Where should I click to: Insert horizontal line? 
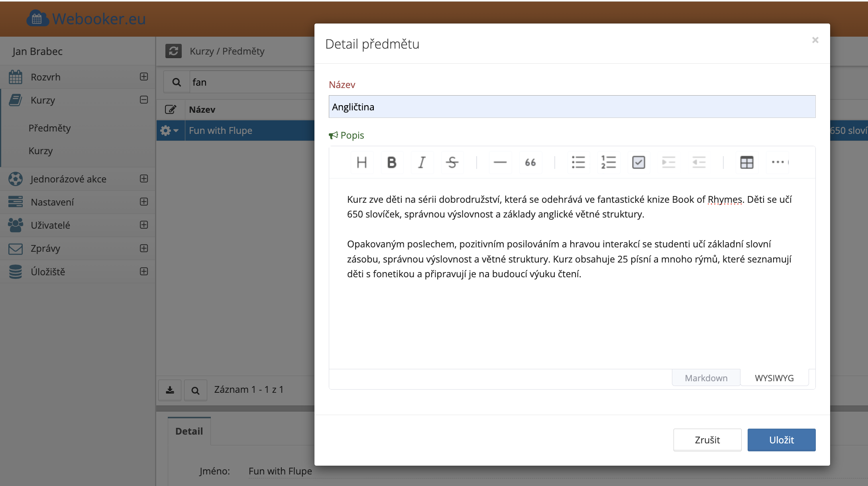click(x=500, y=163)
